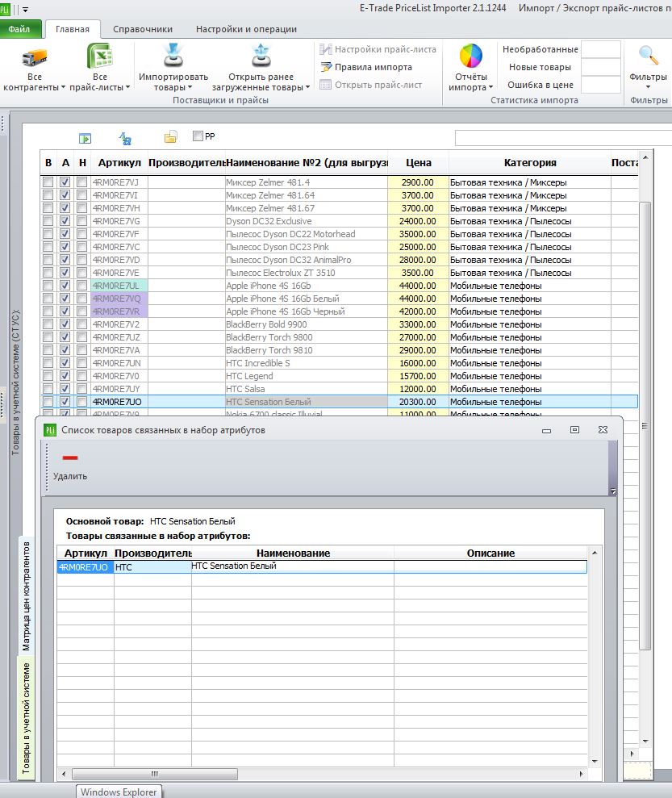The height and width of the screenshot is (798, 672).
Task: Click Новые товары statistics label
Action: [x=540, y=67]
